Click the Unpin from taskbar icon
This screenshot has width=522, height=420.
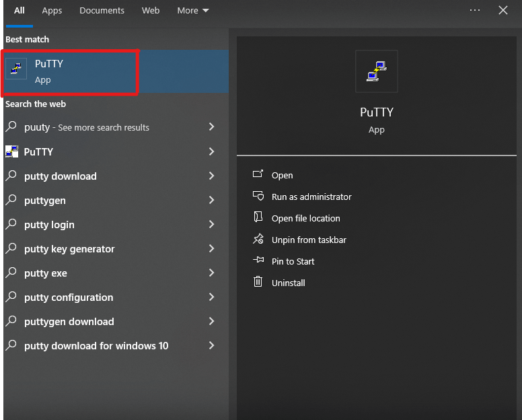click(x=258, y=239)
